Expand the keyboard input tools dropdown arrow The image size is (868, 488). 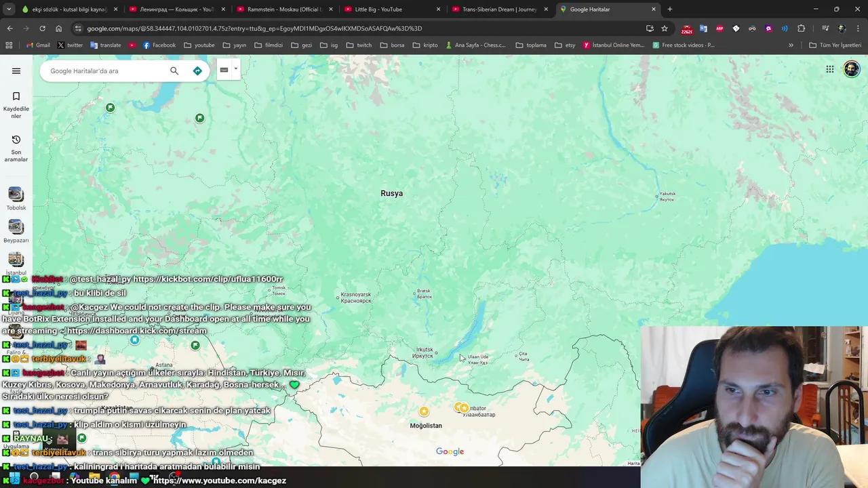(235, 69)
